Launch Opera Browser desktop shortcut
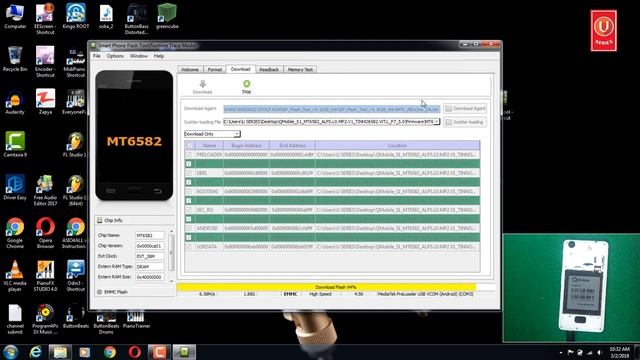The width and height of the screenshot is (640, 360). click(x=45, y=233)
